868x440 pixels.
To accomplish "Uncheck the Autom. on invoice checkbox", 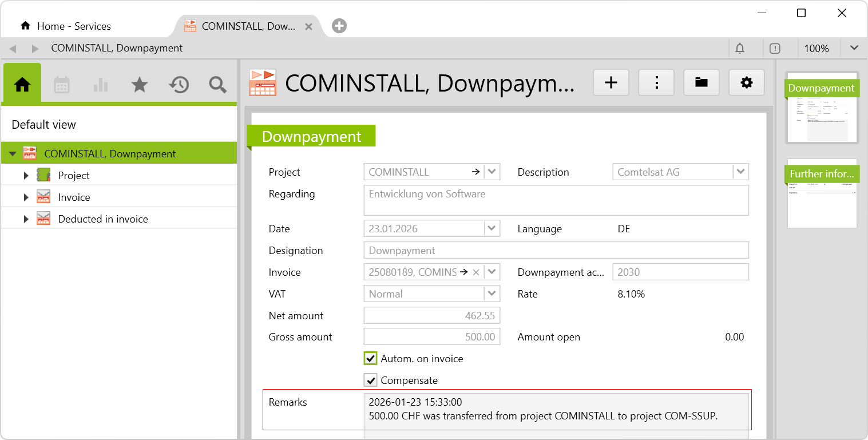I will pyautogui.click(x=371, y=359).
